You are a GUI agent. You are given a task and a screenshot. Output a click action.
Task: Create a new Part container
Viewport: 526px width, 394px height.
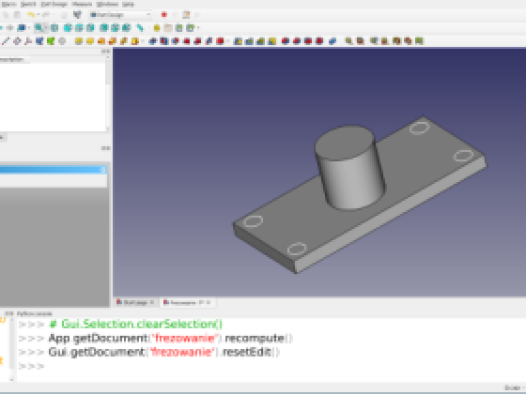(157, 28)
